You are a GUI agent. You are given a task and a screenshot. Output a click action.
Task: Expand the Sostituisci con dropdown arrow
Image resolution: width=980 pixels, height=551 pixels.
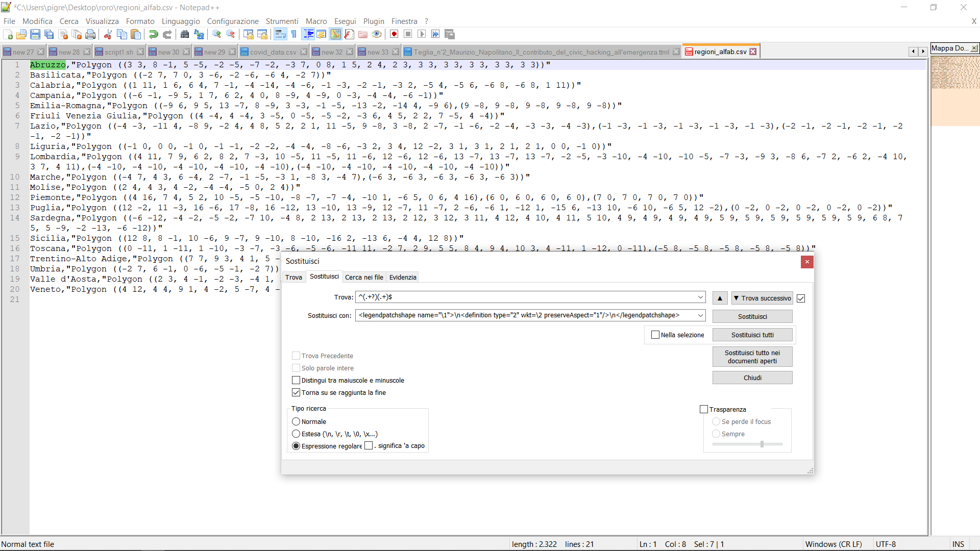700,316
